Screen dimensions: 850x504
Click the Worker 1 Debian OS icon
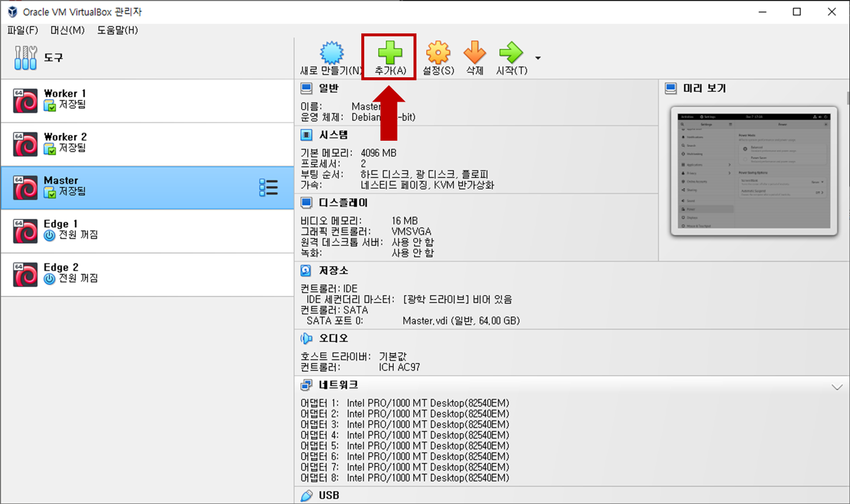pos(25,101)
